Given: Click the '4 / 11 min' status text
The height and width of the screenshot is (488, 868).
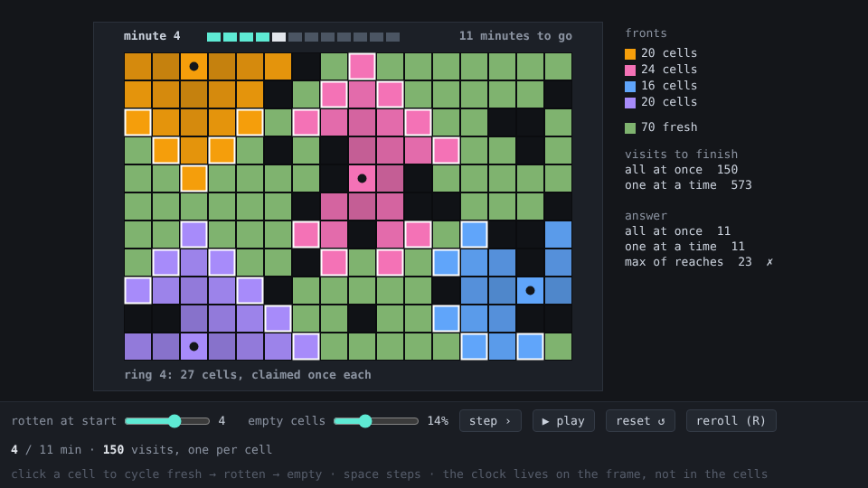Looking at the screenshot, I should coord(46,450).
